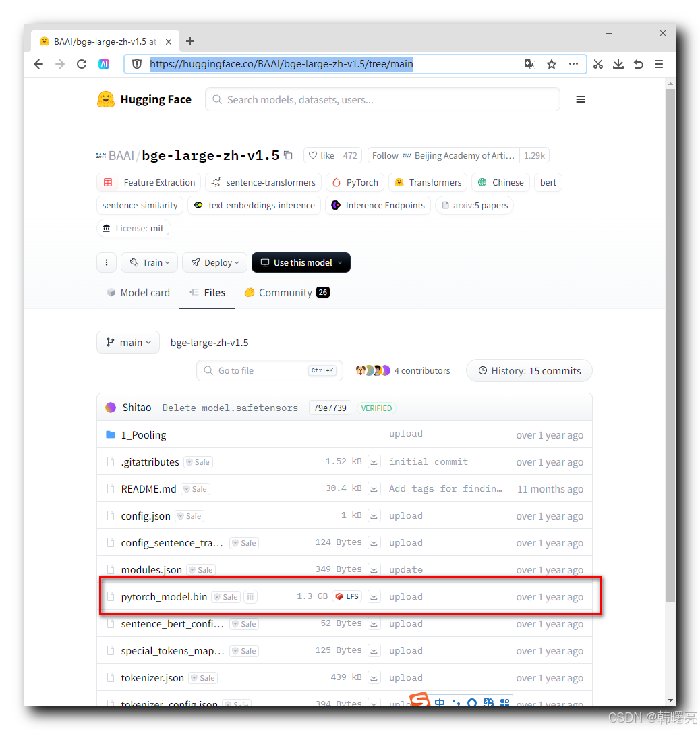Open the README.md file

point(148,489)
